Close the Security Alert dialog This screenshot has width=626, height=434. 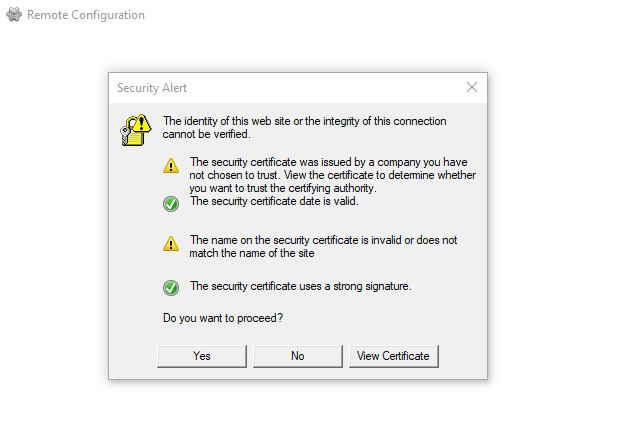472,88
